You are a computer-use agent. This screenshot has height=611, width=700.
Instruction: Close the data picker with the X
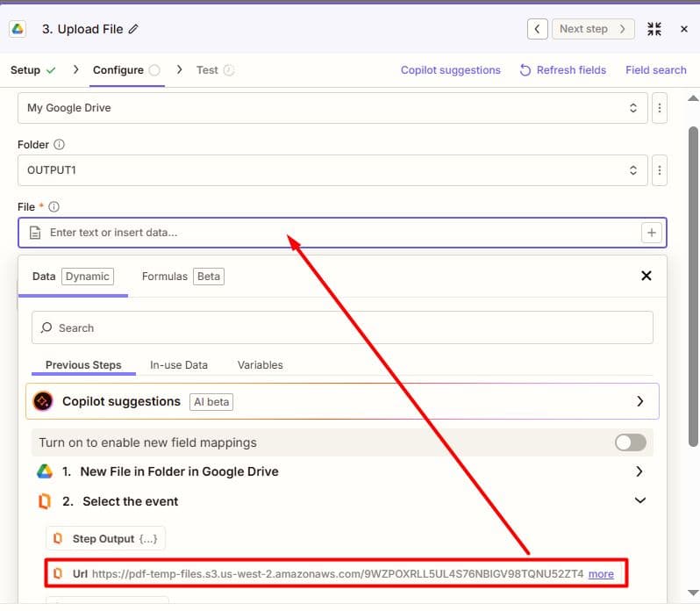(646, 276)
